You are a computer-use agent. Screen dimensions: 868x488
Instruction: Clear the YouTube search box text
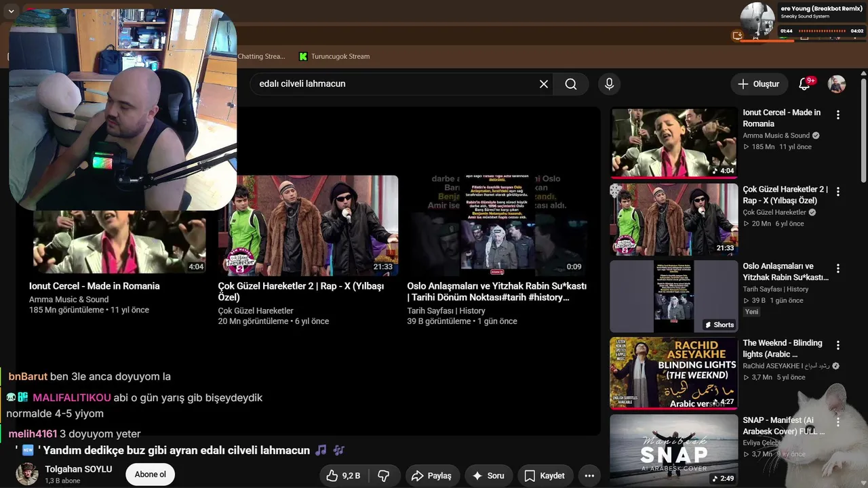point(544,84)
